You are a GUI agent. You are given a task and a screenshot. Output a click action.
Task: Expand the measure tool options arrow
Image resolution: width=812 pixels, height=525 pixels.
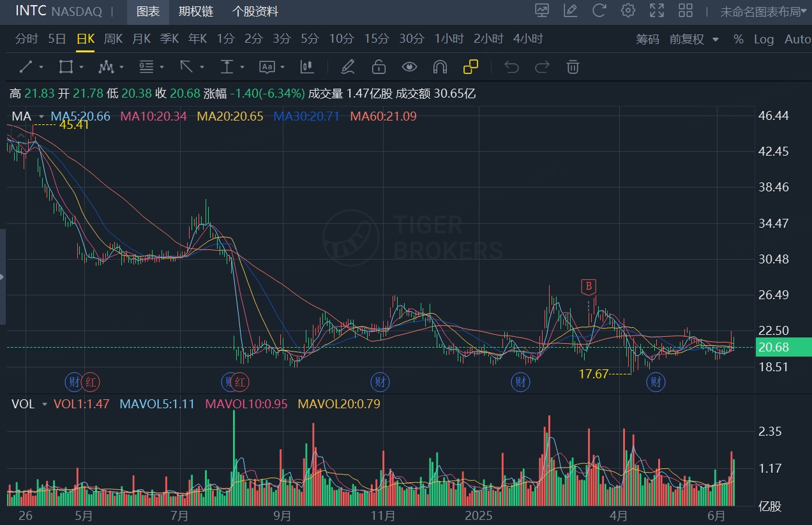242,67
